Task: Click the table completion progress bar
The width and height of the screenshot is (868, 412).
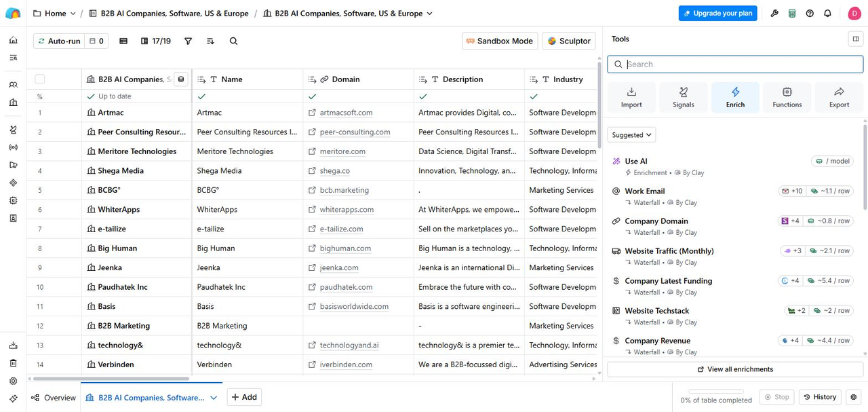Action: (716, 392)
